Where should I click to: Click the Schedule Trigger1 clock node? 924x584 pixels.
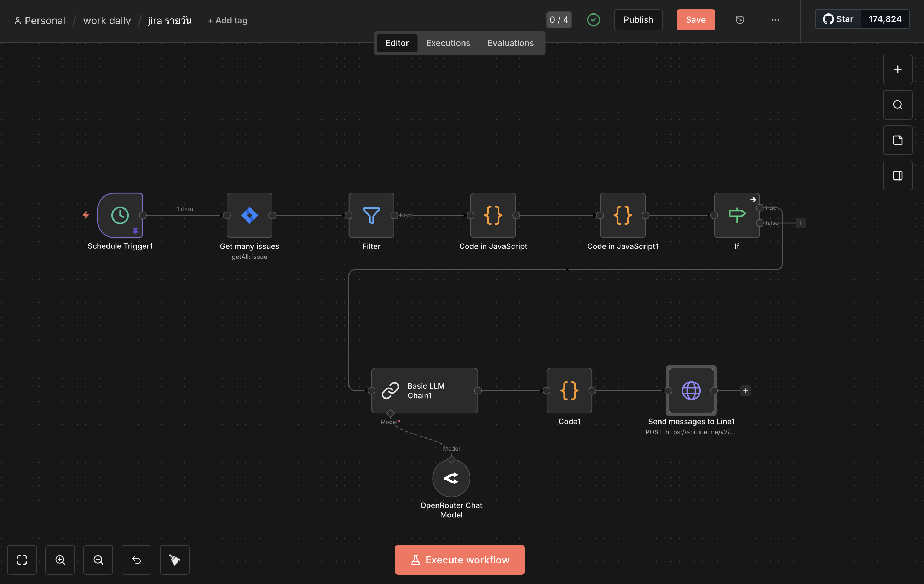[120, 215]
